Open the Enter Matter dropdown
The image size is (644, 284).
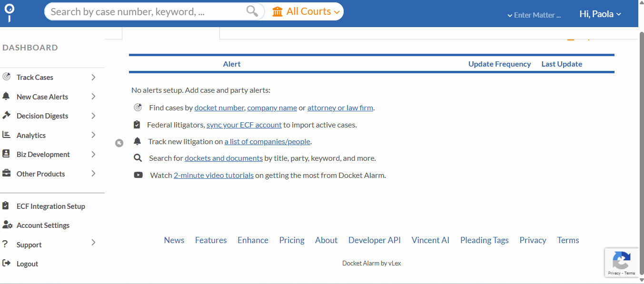coord(534,15)
